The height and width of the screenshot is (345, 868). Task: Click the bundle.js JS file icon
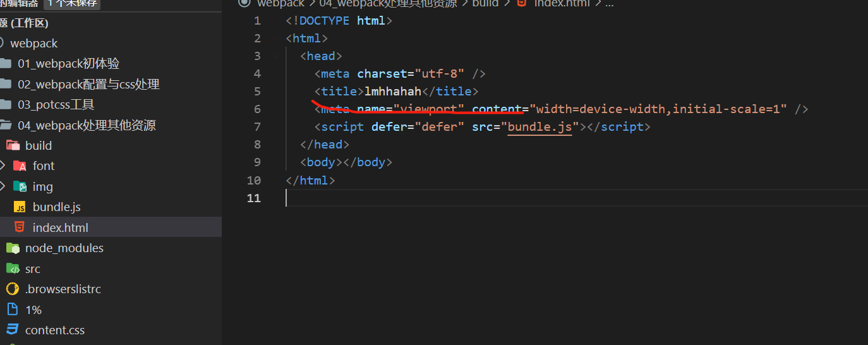coord(20,207)
